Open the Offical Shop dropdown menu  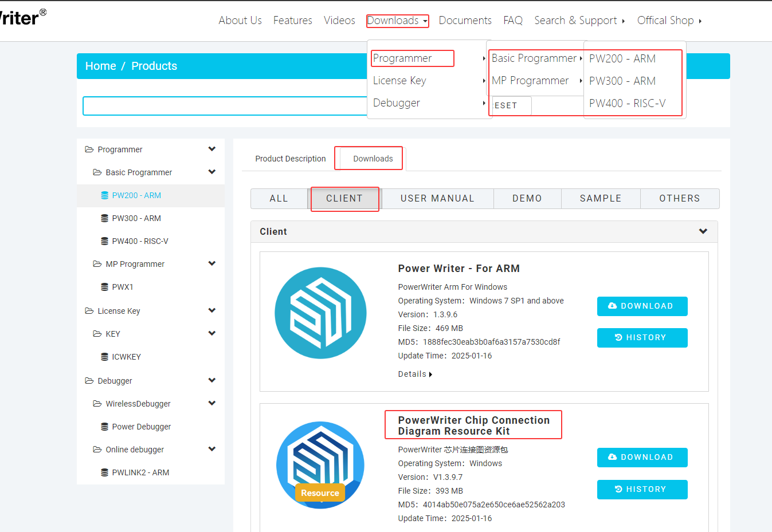pyautogui.click(x=669, y=21)
